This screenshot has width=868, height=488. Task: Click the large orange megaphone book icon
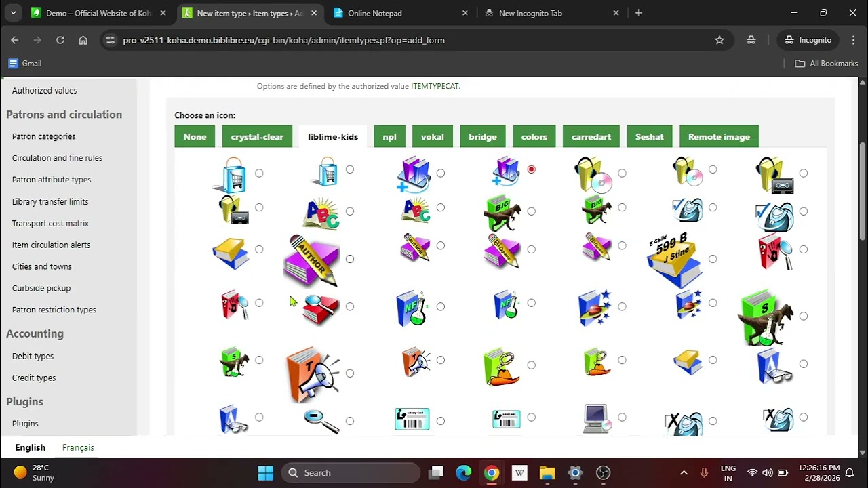coord(313,374)
